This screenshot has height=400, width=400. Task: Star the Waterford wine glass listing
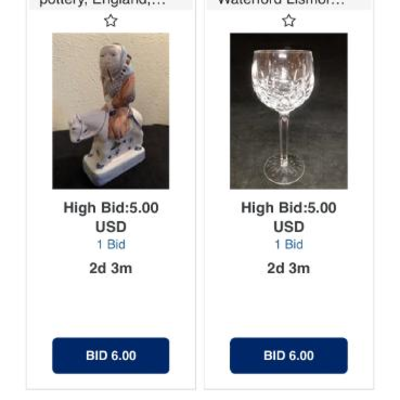[x=289, y=21]
